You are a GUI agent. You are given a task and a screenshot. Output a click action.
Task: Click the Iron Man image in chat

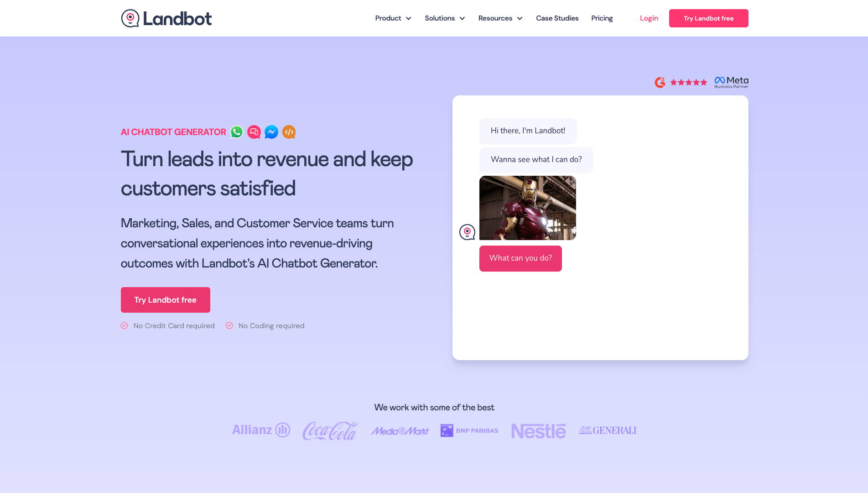click(x=527, y=208)
